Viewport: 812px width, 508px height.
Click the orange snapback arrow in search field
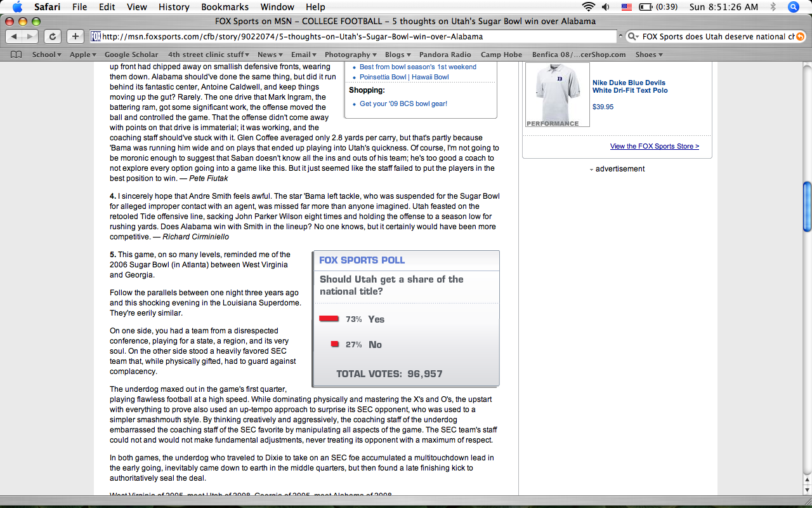(800, 37)
